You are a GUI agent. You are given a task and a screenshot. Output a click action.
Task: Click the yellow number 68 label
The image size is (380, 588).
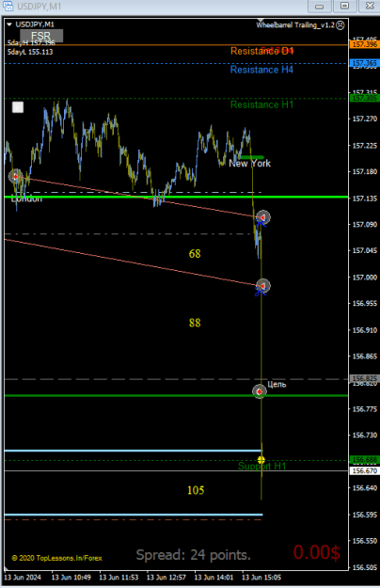point(195,254)
